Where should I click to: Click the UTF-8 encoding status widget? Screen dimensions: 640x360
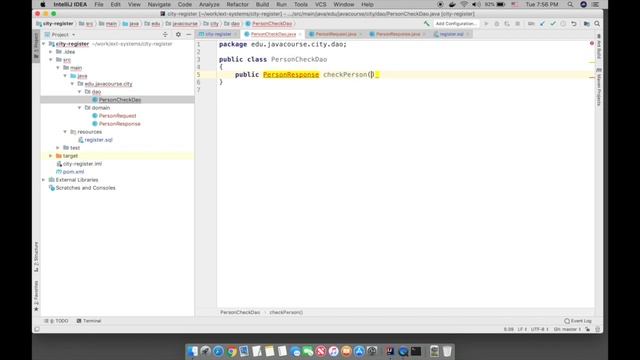539,329
